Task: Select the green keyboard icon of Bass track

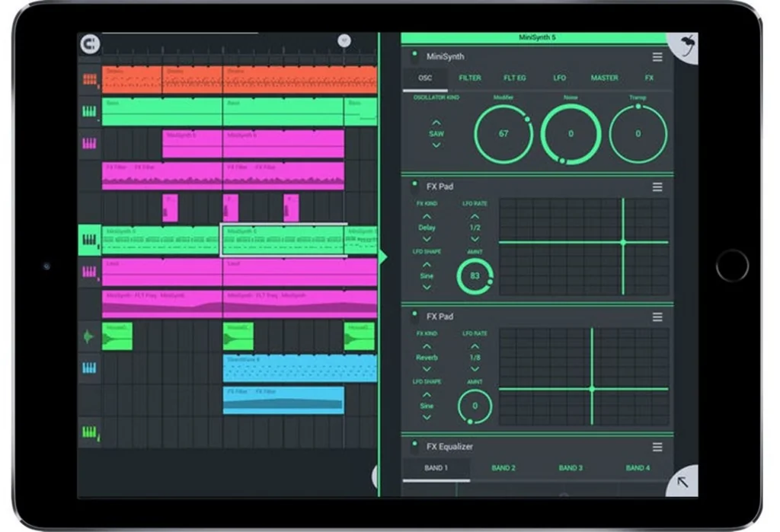Action: point(90,112)
